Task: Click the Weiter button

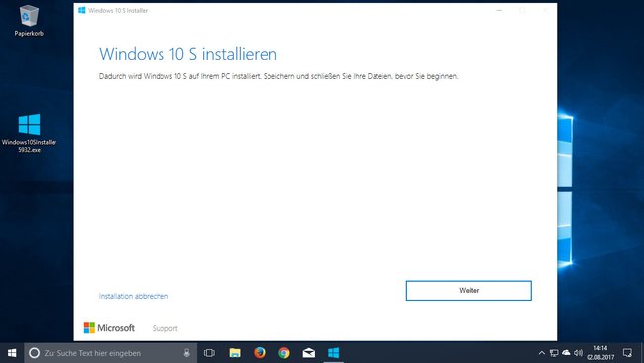Action: pyautogui.click(x=469, y=291)
